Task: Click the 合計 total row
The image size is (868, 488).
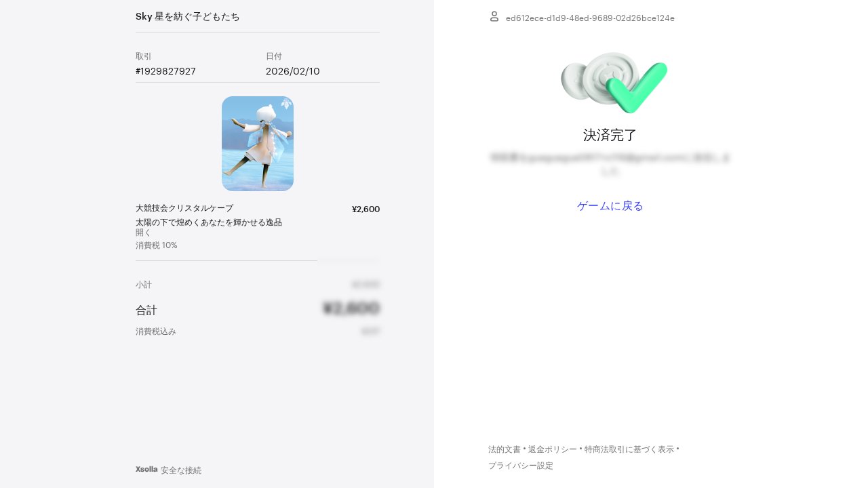Action: pyautogui.click(x=258, y=310)
